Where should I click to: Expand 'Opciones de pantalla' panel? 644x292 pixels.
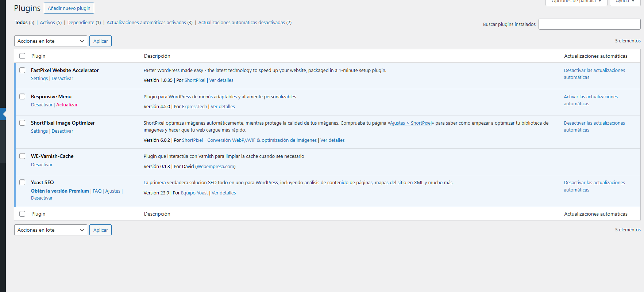pyautogui.click(x=576, y=2)
